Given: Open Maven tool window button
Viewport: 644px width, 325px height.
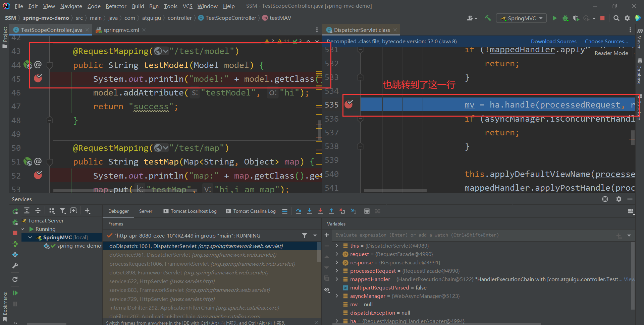Looking at the screenshot, I should point(640,39).
